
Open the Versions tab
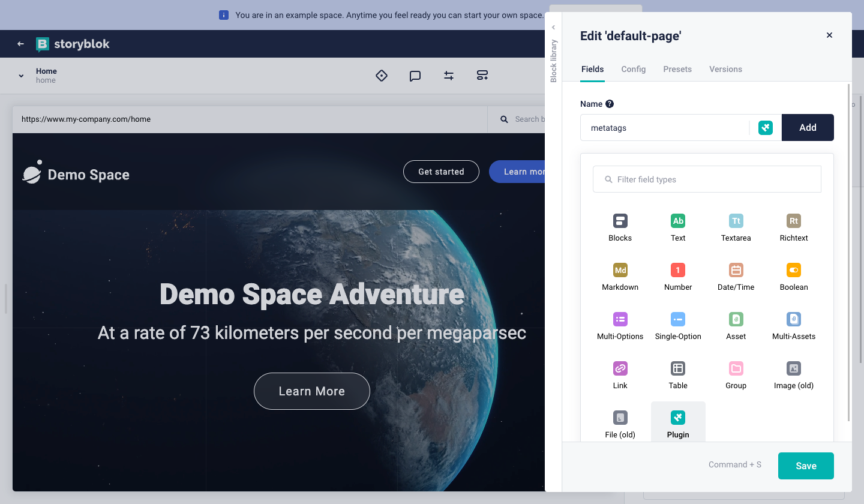(726, 69)
